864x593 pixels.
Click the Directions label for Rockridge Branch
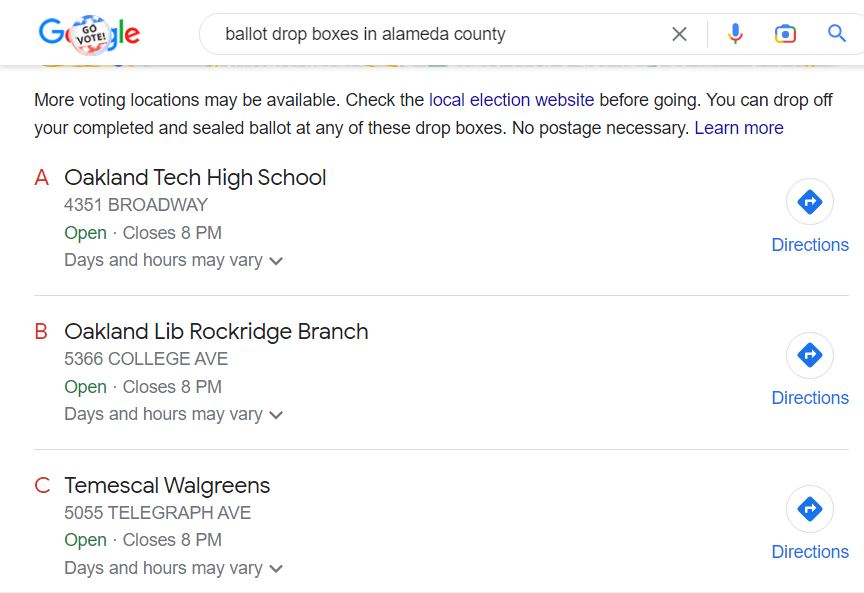pos(809,398)
